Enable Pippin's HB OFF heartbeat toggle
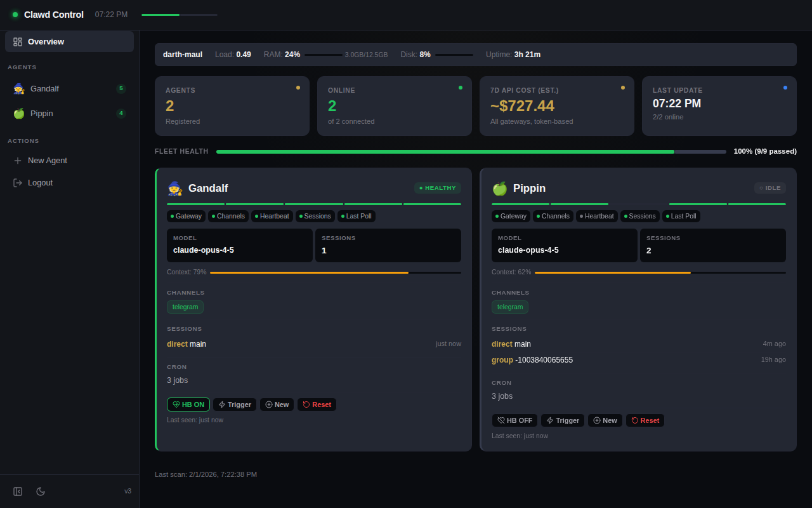Image resolution: width=812 pixels, height=508 pixels. 514,420
